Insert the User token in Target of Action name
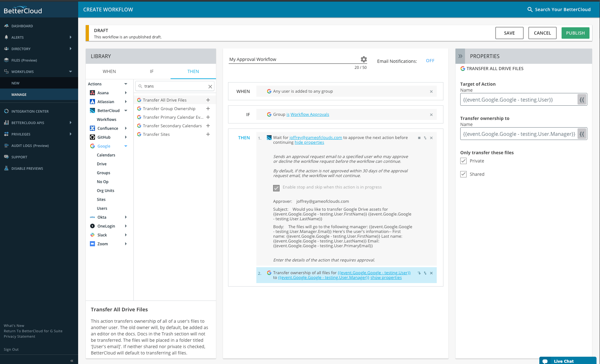 (x=582, y=99)
